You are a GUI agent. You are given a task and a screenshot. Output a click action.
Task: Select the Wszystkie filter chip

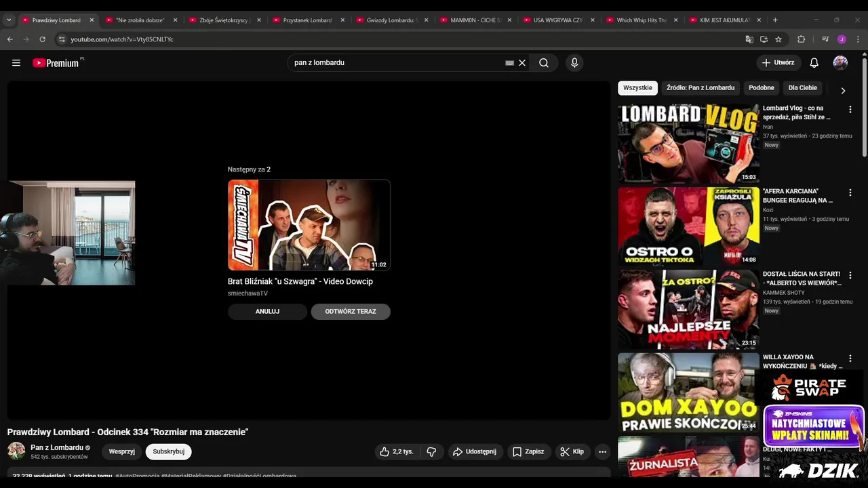pos(637,88)
